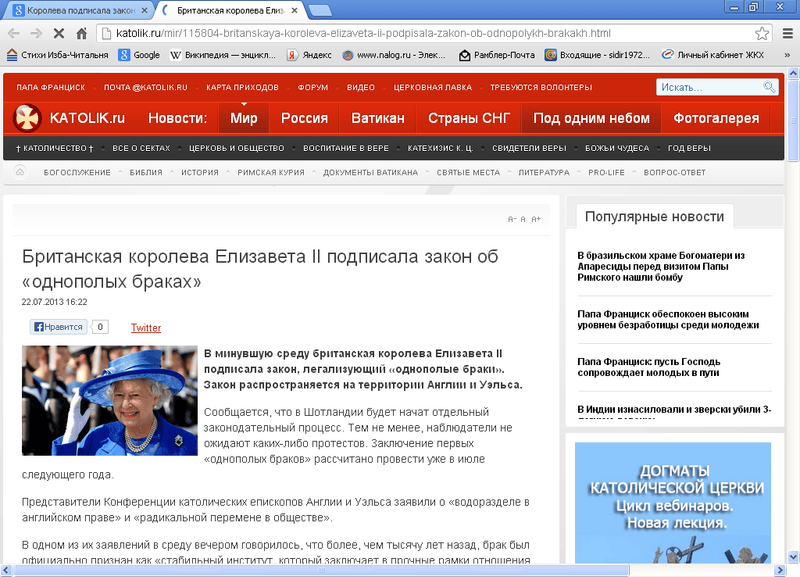Select the Ватикан news tab

point(378,118)
